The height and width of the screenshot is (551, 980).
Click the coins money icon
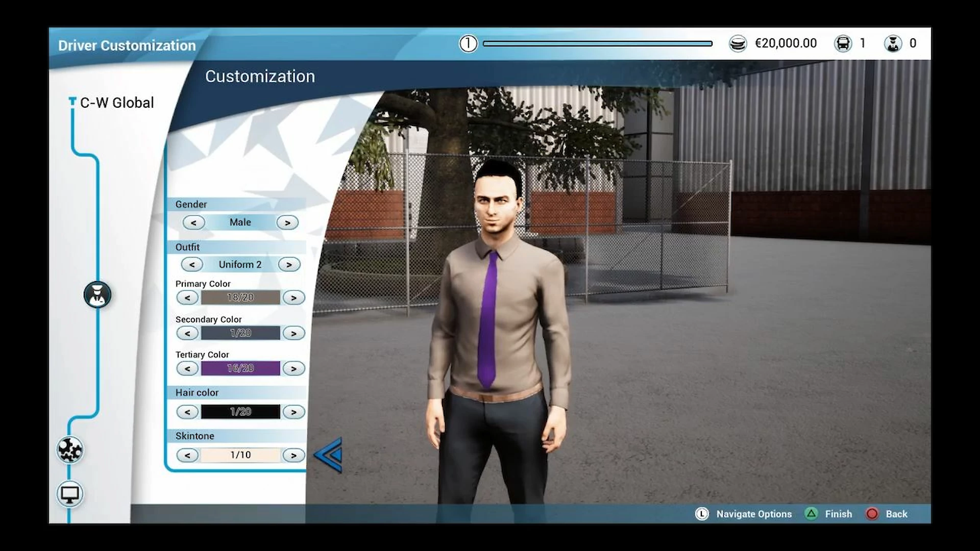738,43
